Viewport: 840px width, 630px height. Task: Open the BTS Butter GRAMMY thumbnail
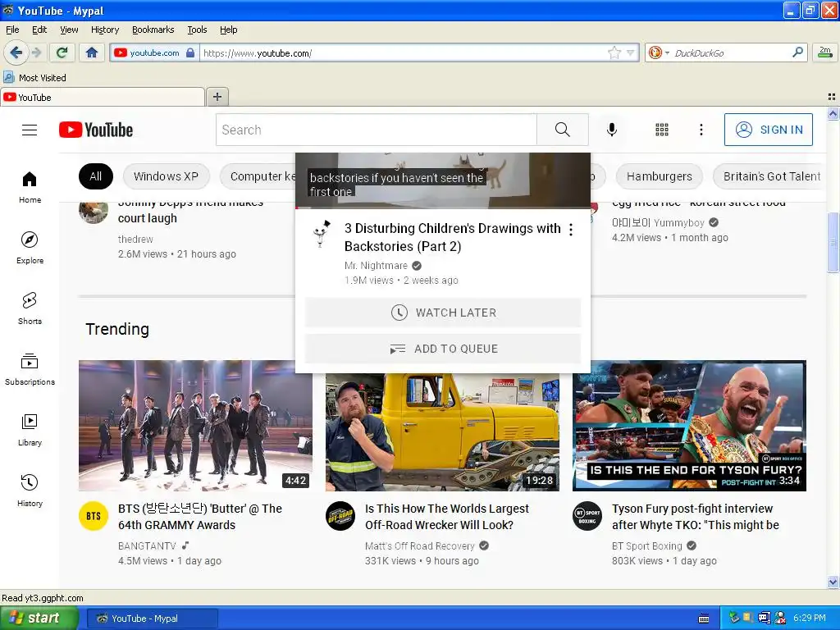[195, 426]
